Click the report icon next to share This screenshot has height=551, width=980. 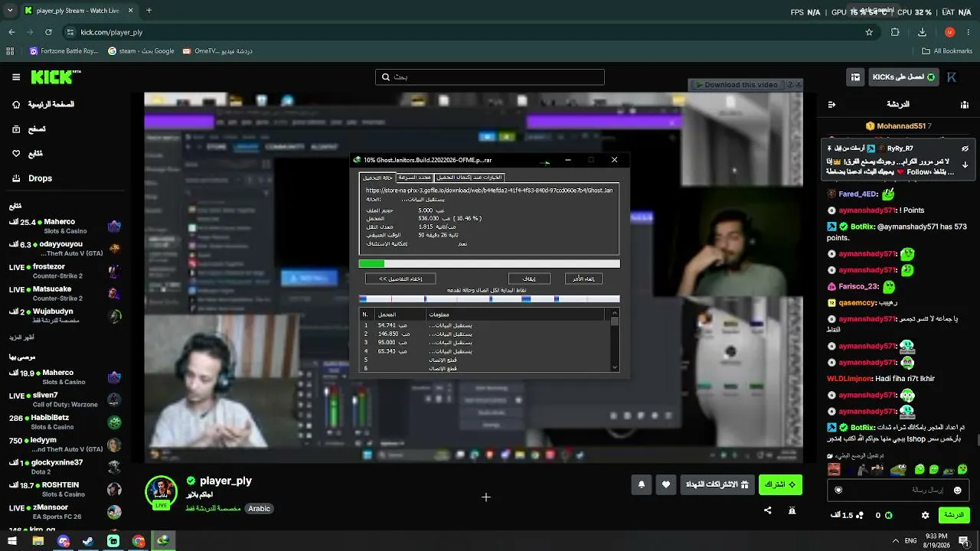(792, 510)
